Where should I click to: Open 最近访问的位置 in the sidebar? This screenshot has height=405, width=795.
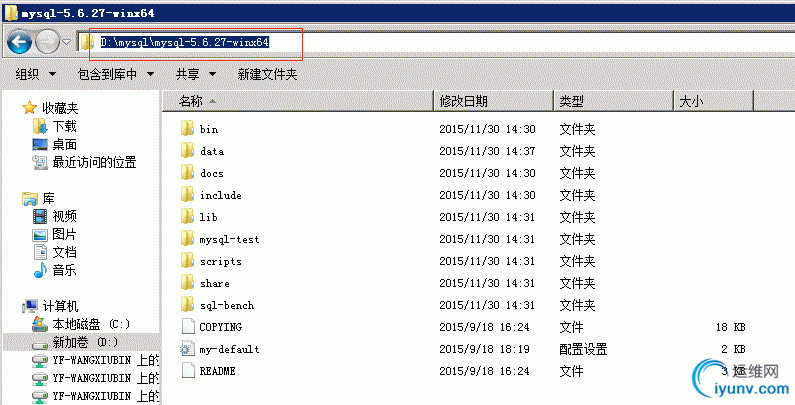click(x=84, y=162)
